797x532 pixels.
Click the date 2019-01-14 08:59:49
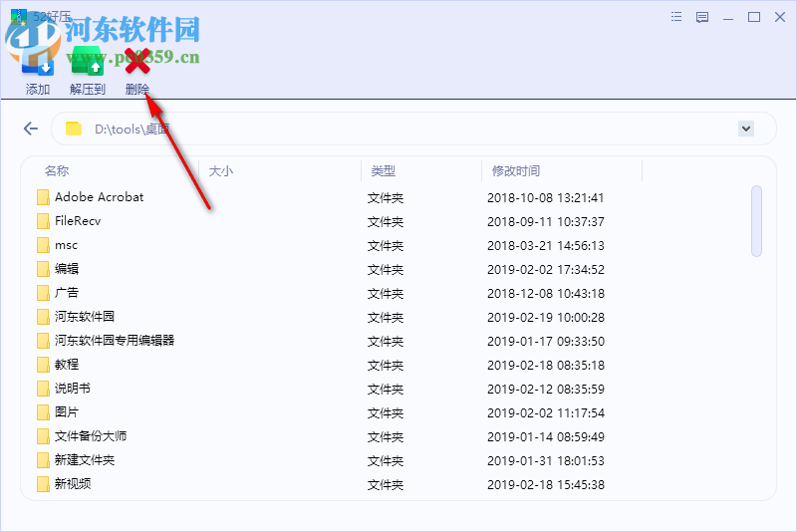tap(545, 436)
